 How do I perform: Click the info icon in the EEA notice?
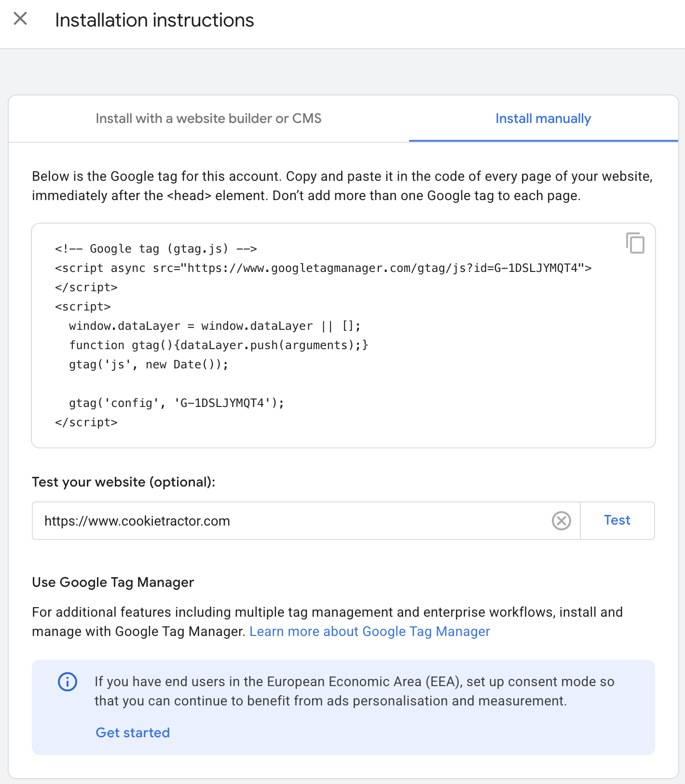coord(68,682)
